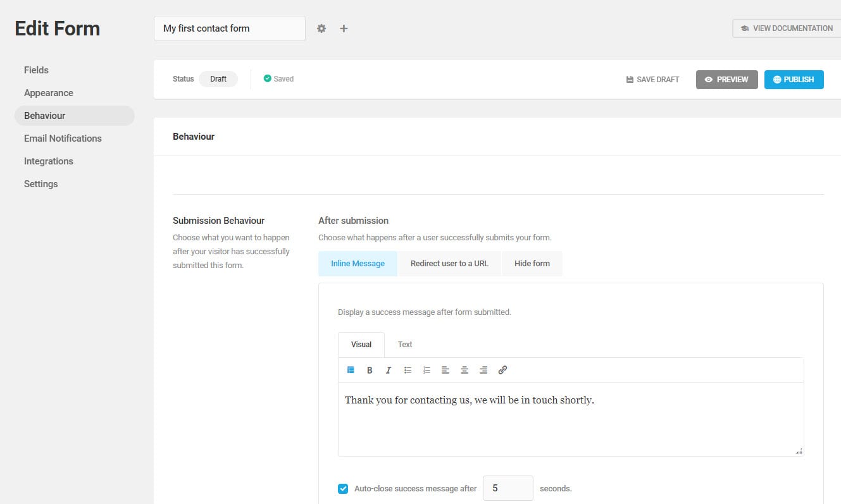Screen dimensions: 841x504
Task: Click the plus icon beside form name
Action: click(344, 28)
